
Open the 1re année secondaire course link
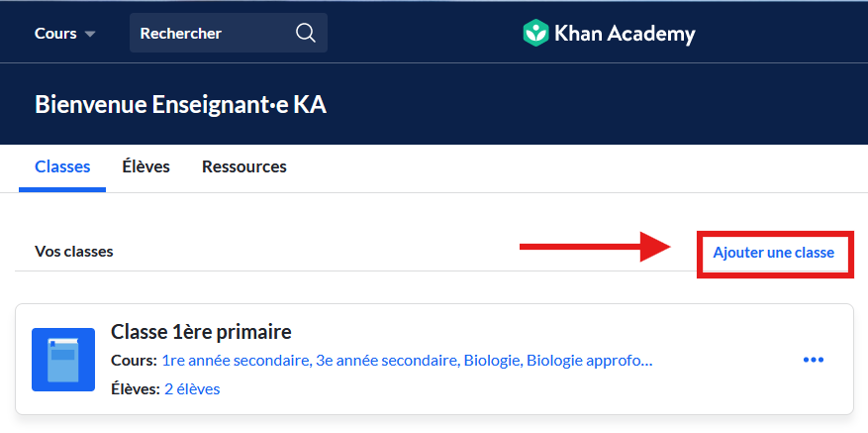[x=237, y=361]
